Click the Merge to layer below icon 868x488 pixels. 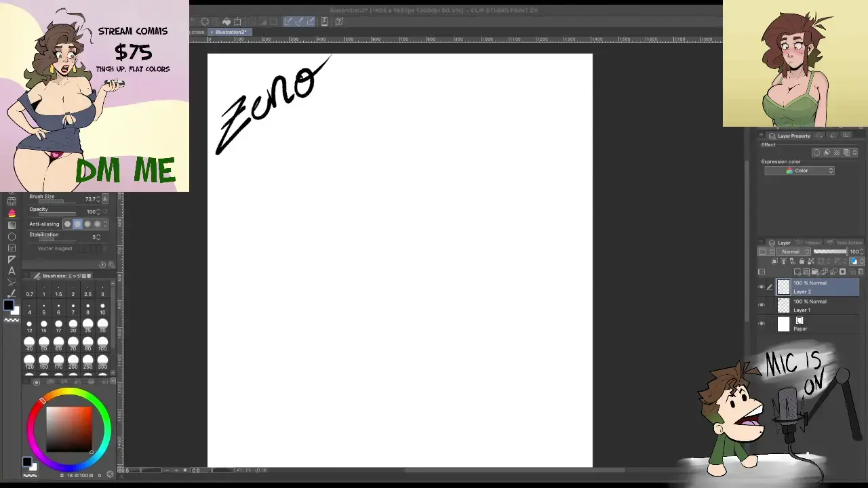tap(833, 272)
